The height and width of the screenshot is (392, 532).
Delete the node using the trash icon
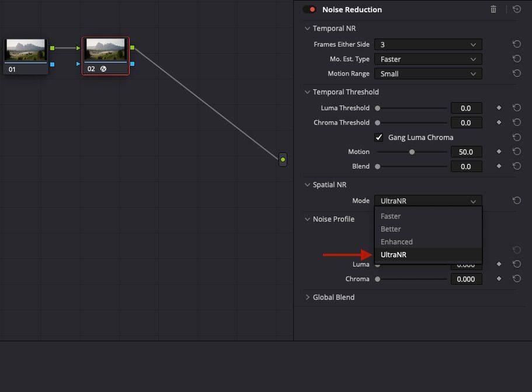pyautogui.click(x=493, y=9)
